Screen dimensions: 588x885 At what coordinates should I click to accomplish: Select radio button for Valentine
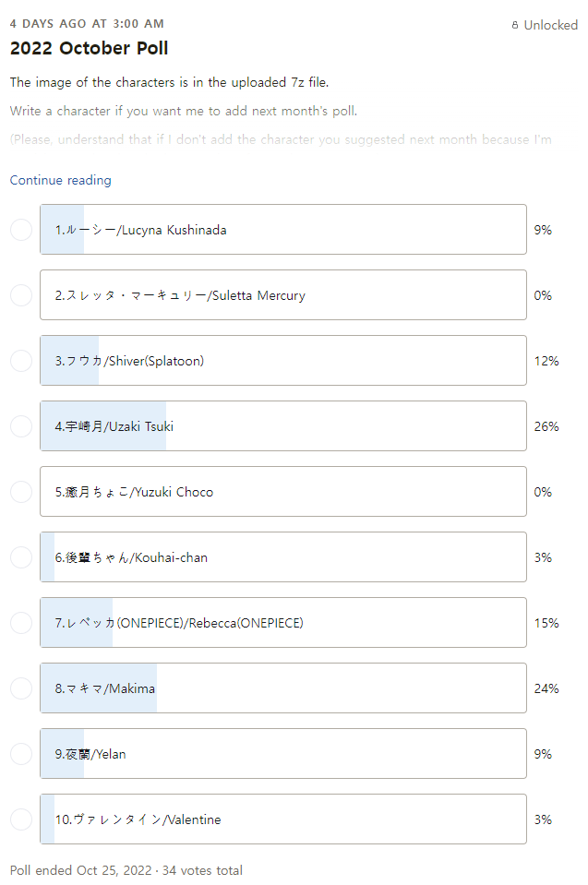pos(21,819)
